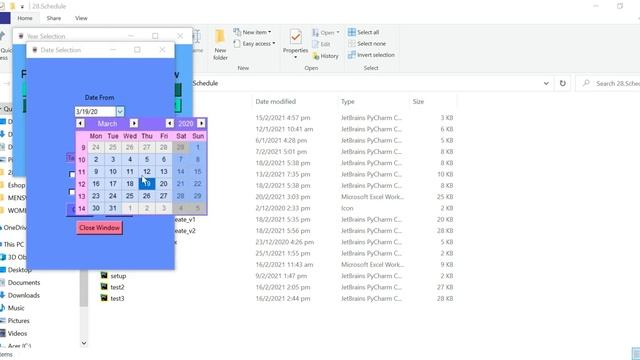Screen dimensions: 640x360
Task: Click the March month label
Action: pos(107,123)
